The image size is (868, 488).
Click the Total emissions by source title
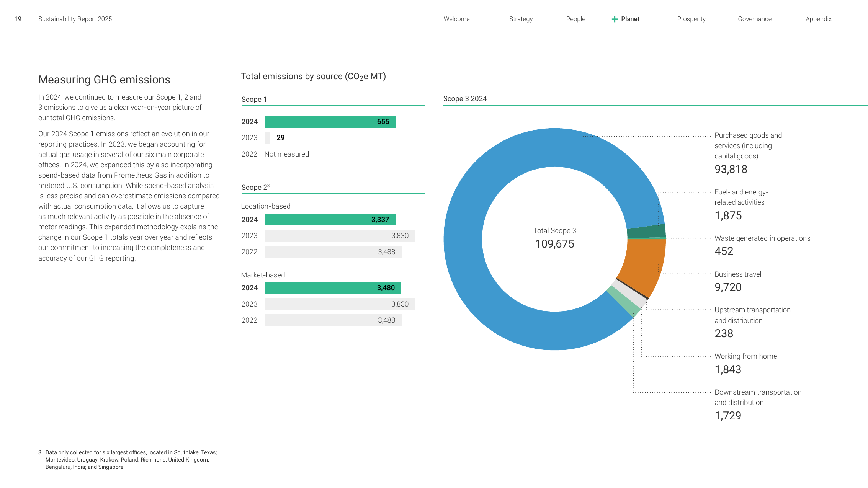point(313,77)
